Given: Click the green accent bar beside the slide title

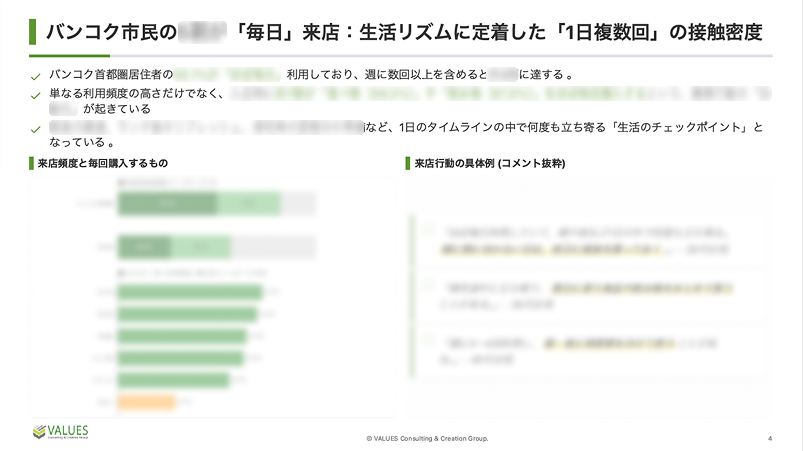Looking at the screenshot, I should [33, 32].
